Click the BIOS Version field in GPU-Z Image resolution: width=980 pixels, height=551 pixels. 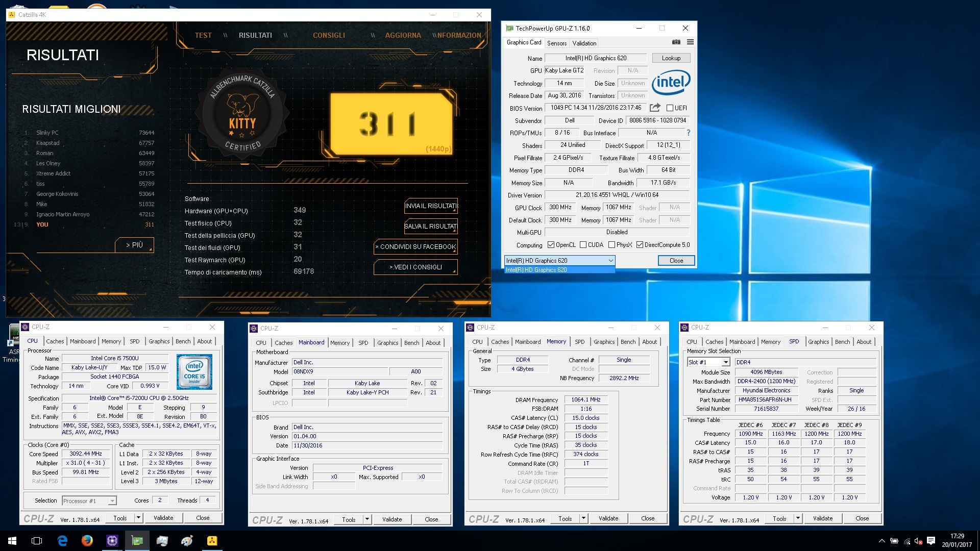(x=596, y=108)
